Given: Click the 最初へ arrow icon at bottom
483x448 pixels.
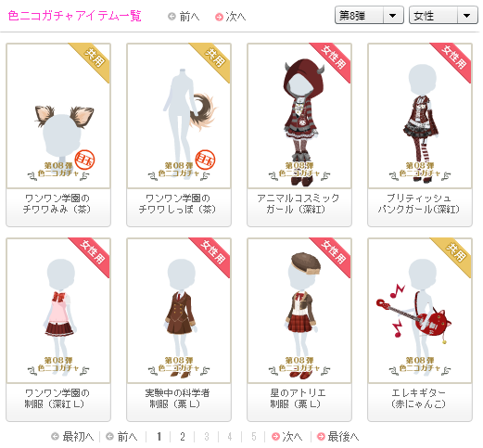Looking at the screenshot, I should [x=55, y=437].
